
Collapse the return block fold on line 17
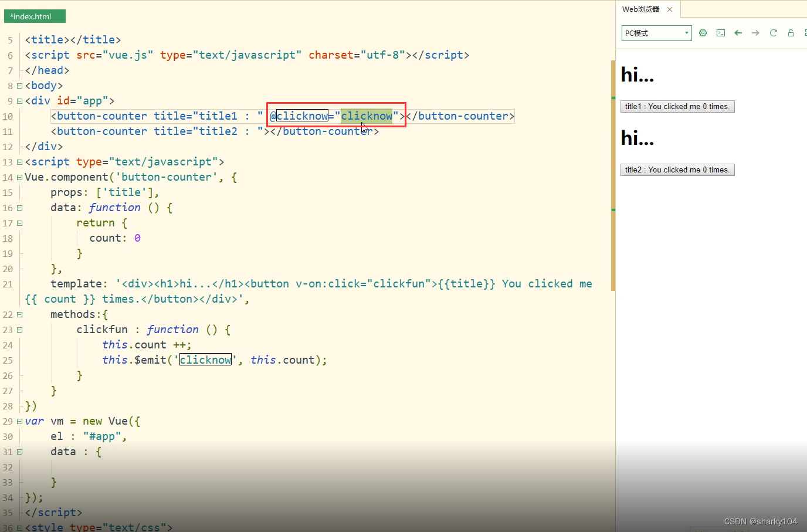[19, 223]
